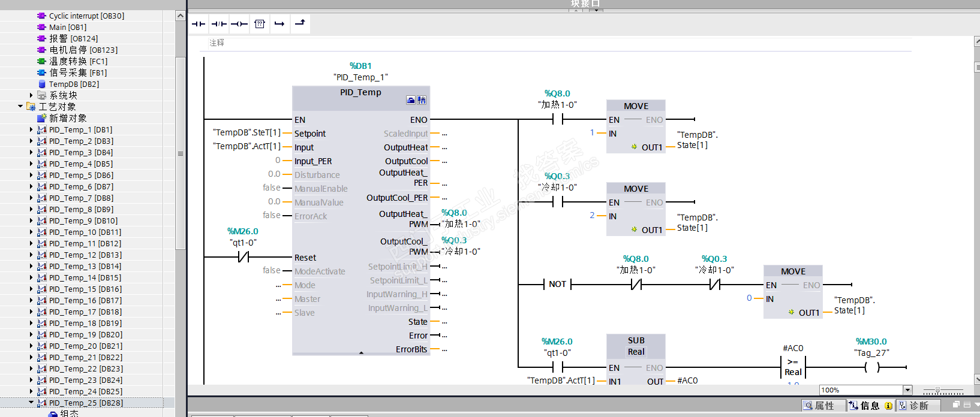
Task: Click 新增对象 to add technology object
Action: [x=67, y=118]
